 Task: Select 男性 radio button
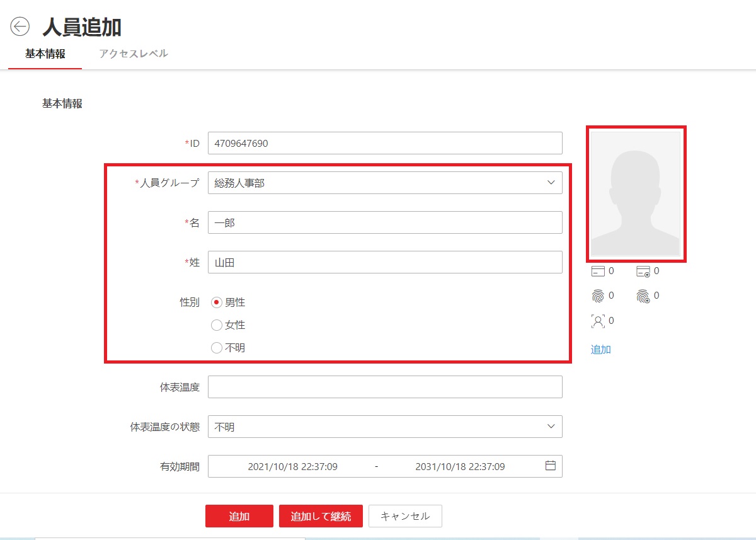point(217,302)
